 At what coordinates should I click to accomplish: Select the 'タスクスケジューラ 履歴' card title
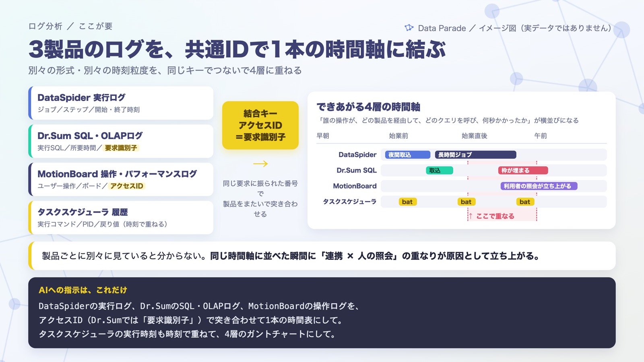pos(83,212)
